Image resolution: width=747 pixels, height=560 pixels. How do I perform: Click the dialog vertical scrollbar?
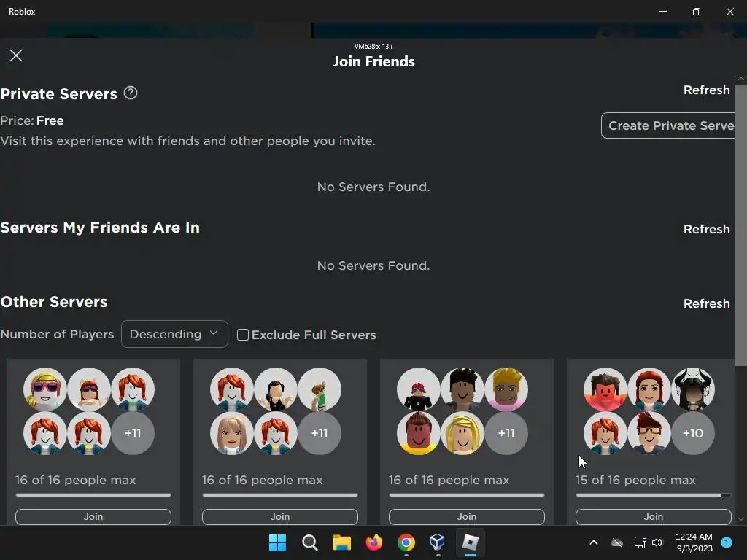point(741,225)
